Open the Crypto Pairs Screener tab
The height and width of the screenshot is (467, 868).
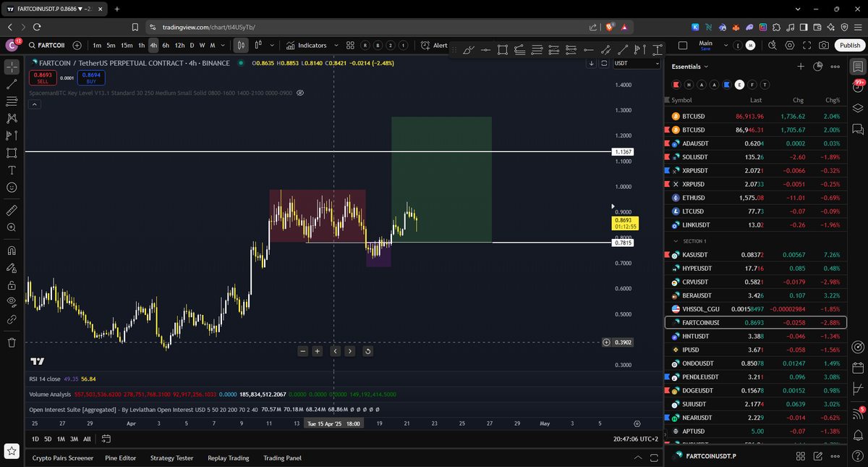point(63,458)
